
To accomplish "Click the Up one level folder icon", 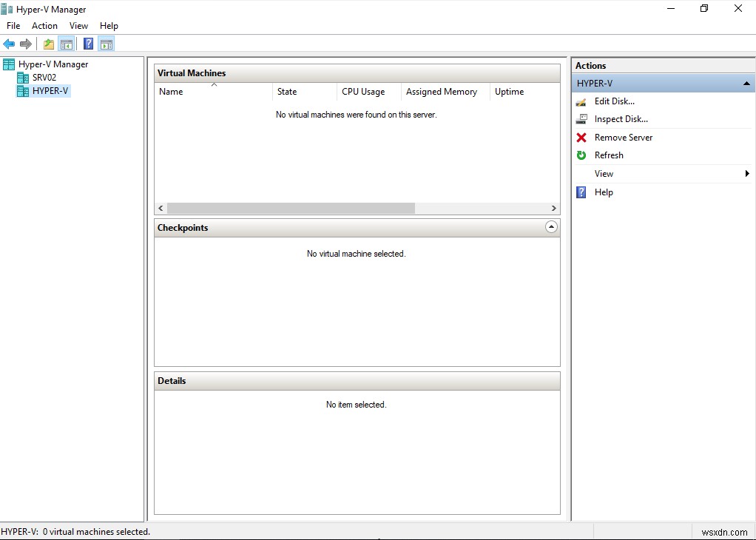I will click(x=49, y=44).
